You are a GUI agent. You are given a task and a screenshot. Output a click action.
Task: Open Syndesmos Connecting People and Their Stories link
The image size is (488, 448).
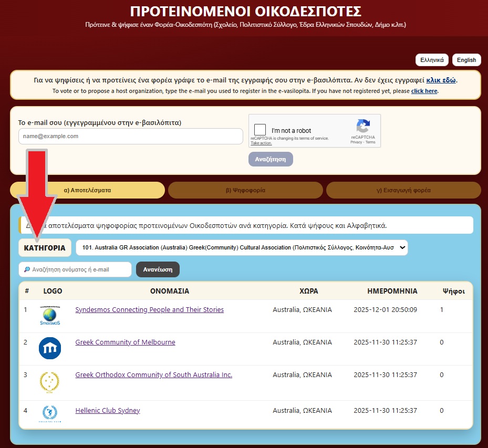click(150, 310)
